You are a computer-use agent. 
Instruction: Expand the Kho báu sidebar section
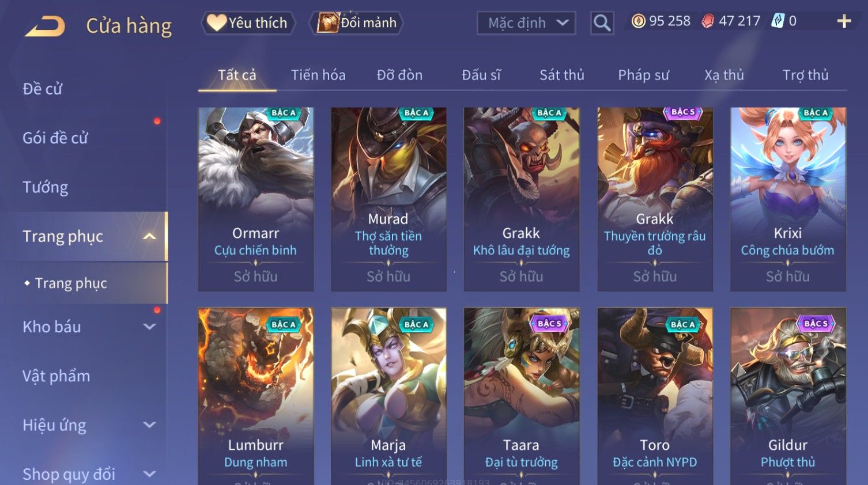[149, 327]
